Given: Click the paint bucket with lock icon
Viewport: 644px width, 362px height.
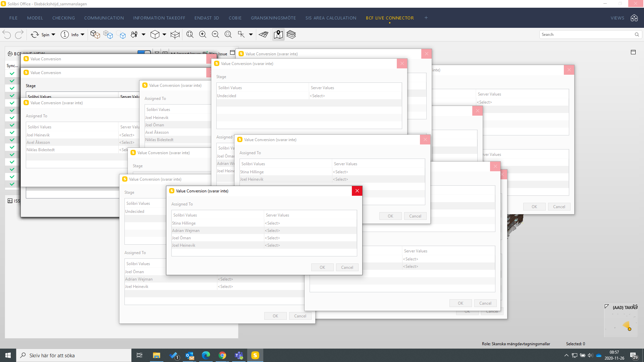Looking at the screenshot, I should [x=134, y=35].
